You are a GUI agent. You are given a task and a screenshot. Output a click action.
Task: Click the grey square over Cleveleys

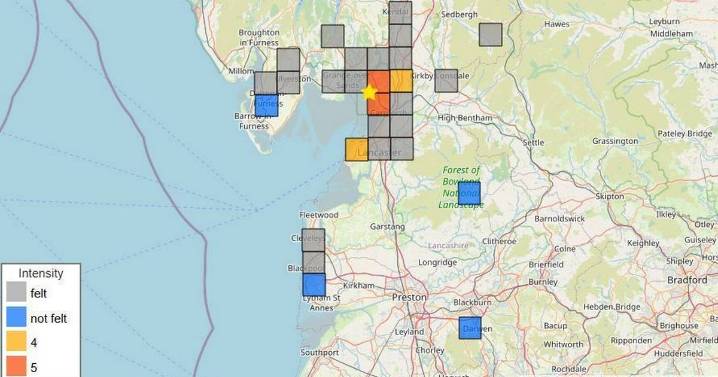tap(314, 240)
